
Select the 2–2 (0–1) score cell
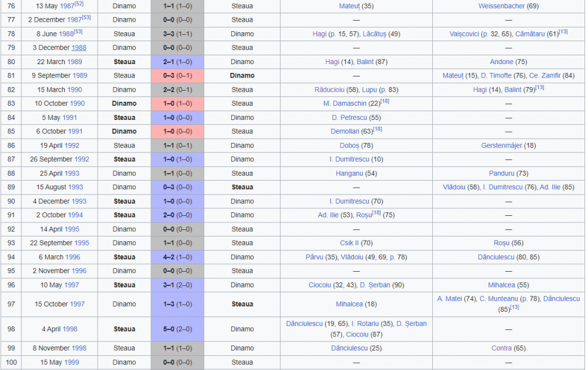click(178, 89)
